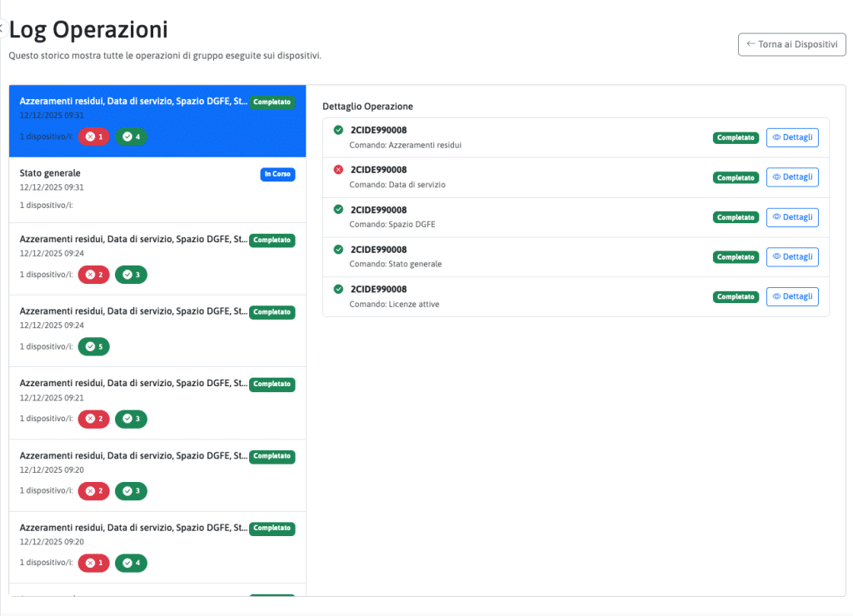Click the collapse arrow beside Log Operazioni title
Image resolution: width=853 pixels, height=616 pixels.
(2, 28)
